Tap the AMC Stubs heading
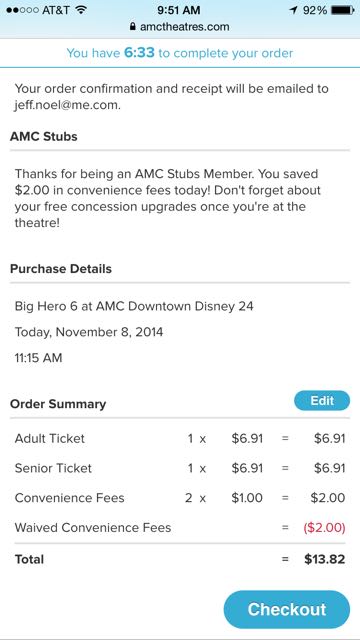 coord(44,136)
